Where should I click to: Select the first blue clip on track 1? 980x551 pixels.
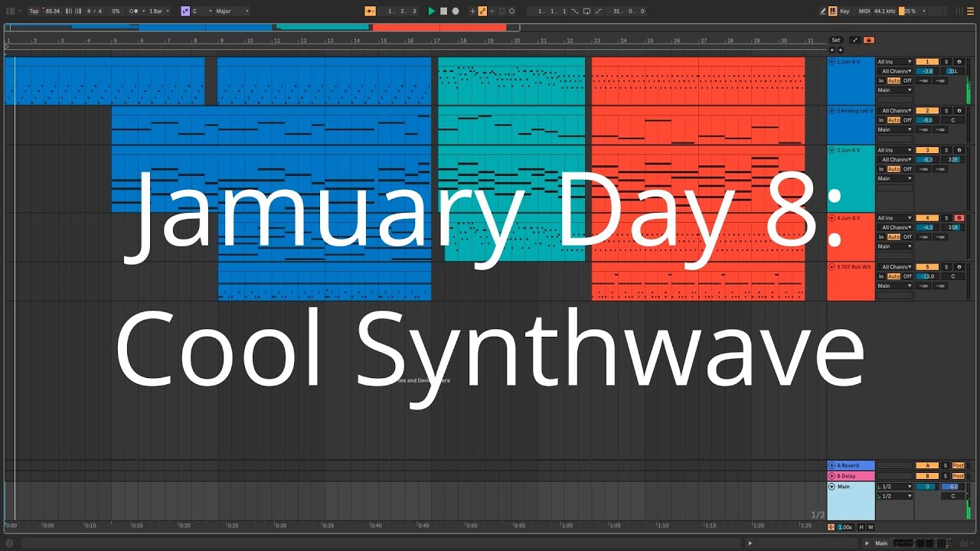tap(105, 81)
